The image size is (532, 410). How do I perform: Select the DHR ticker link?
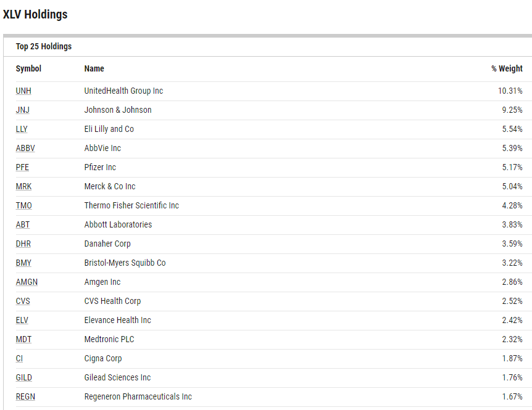coord(23,244)
